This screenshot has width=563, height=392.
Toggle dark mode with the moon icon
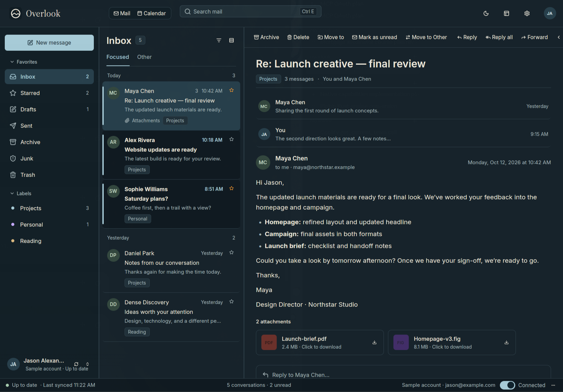[x=486, y=13]
